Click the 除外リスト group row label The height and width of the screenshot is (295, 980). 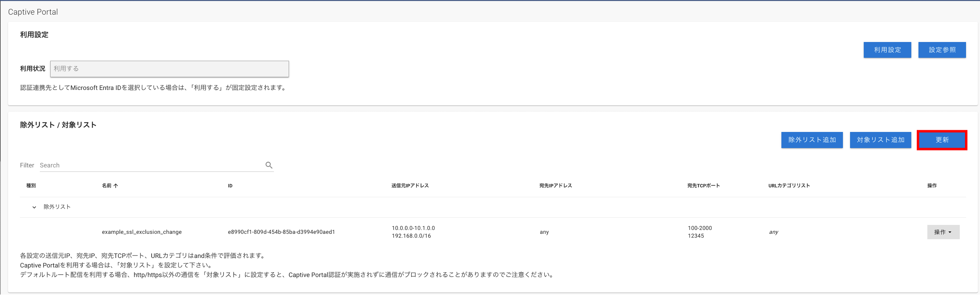pyautogui.click(x=57, y=207)
